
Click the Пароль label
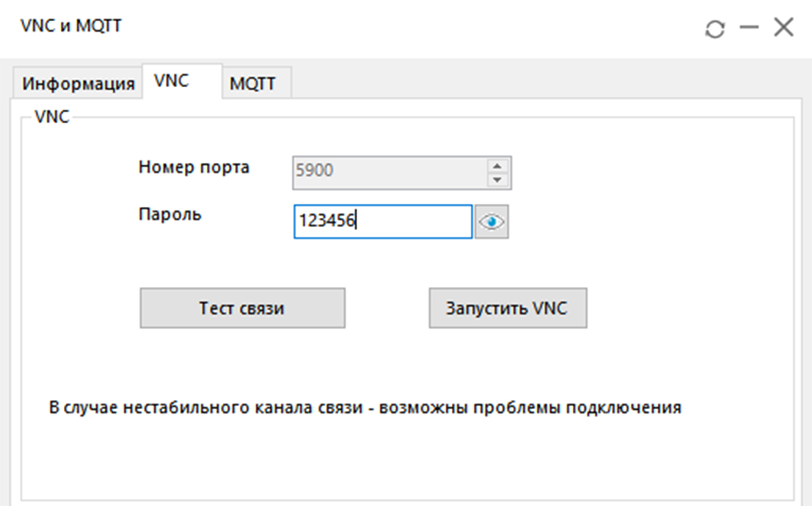tap(170, 214)
